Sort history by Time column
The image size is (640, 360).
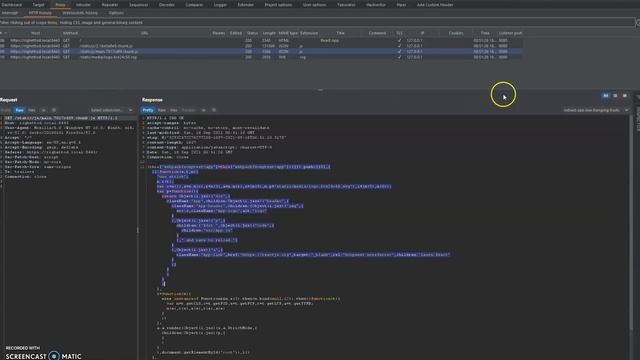click(484, 33)
